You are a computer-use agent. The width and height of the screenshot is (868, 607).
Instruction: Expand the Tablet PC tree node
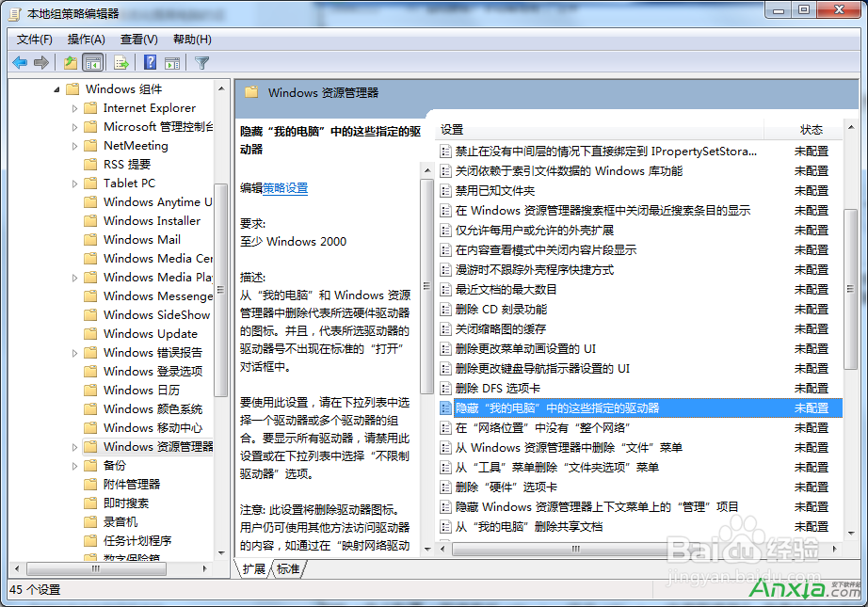[x=74, y=184]
